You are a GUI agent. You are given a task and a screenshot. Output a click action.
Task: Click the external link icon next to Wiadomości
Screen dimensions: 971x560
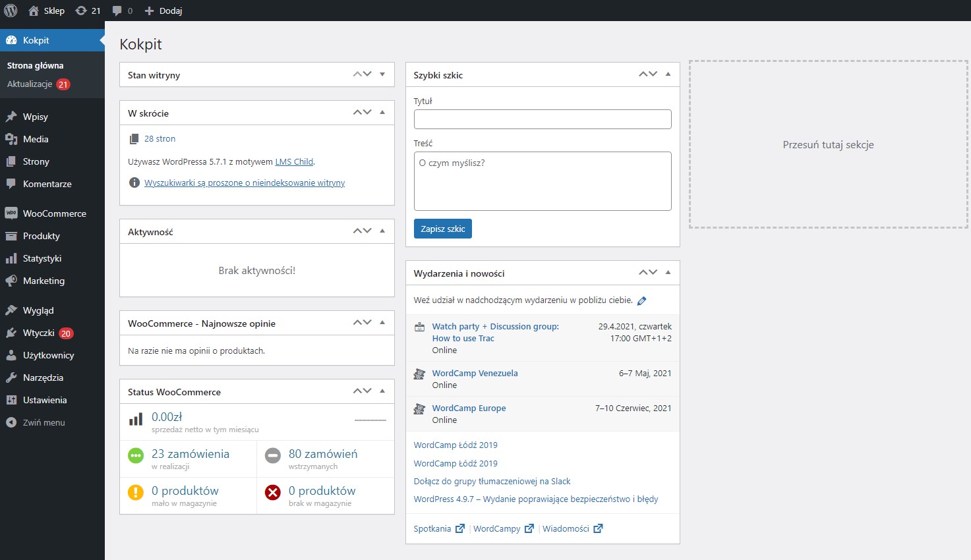pos(598,528)
